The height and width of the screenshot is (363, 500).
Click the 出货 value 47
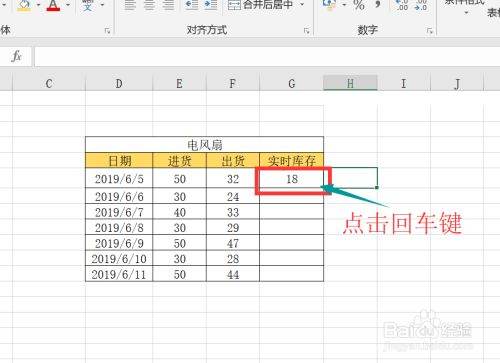pos(233,243)
